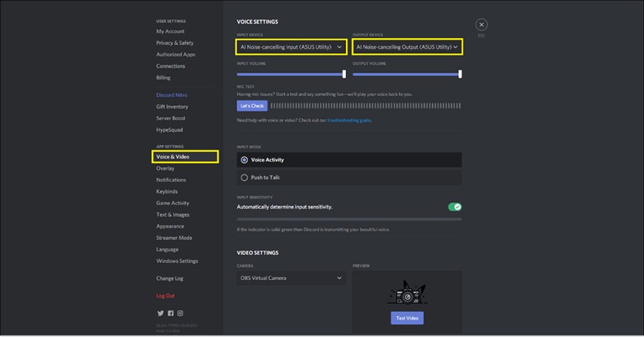Go to Keybinds settings

(x=167, y=191)
